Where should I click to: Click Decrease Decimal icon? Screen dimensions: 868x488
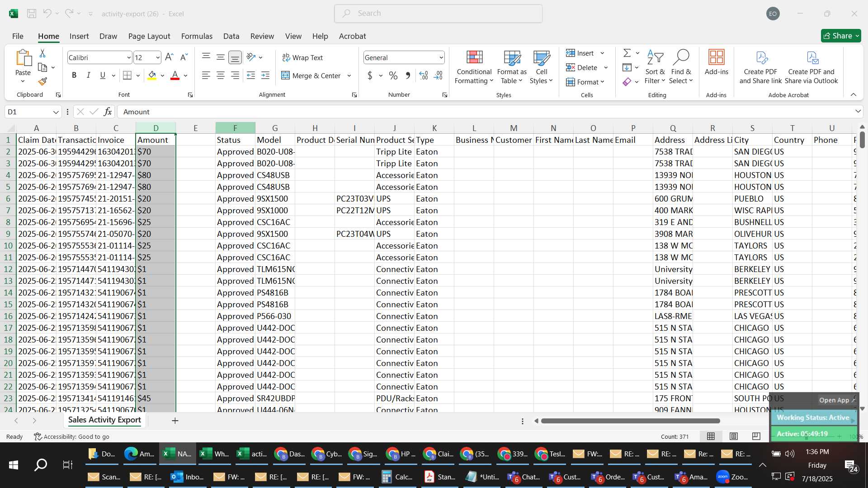point(438,75)
